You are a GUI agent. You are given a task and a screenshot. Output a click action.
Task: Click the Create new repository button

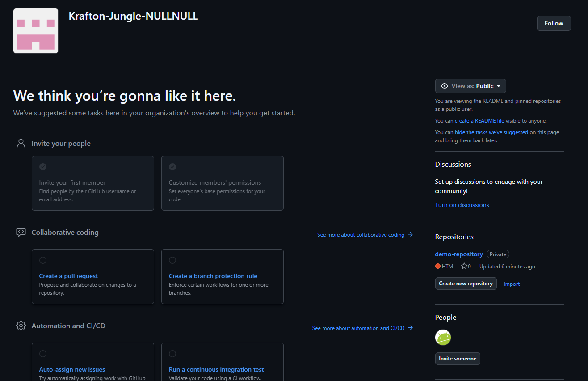point(466,284)
